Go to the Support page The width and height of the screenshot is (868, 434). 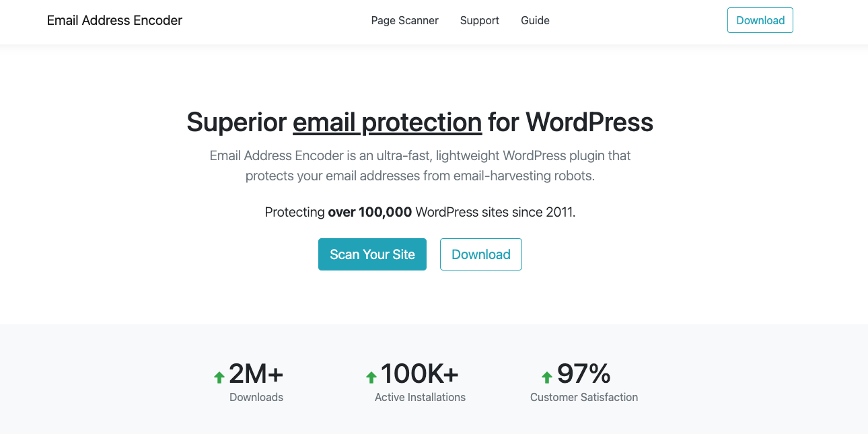(x=480, y=20)
